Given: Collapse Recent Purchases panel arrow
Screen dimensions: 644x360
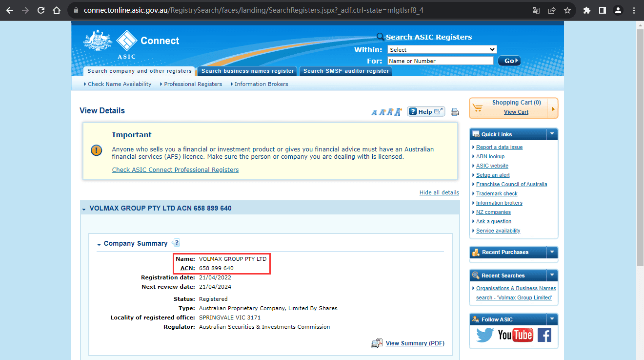Looking at the screenshot, I should pyautogui.click(x=552, y=252).
